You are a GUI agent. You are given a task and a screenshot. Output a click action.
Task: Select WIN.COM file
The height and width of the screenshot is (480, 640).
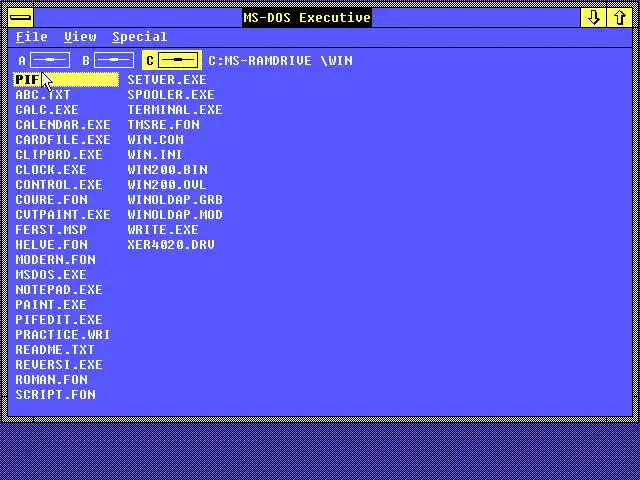click(x=156, y=140)
